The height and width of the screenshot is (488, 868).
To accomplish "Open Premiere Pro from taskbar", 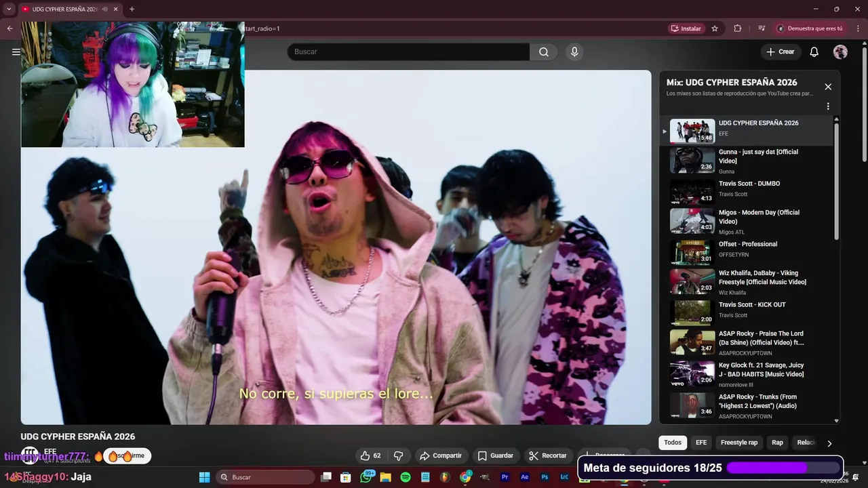I will [x=505, y=477].
